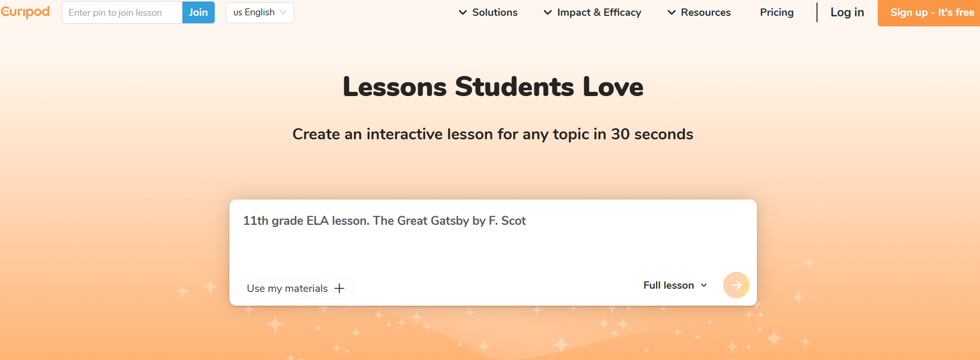
Task: Expand the Full lesson type dropdown
Action: pos(674,286)
